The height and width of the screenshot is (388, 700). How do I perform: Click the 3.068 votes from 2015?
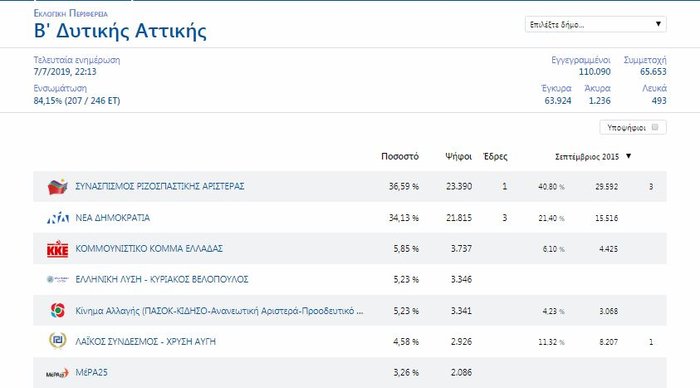click(608, 311)
